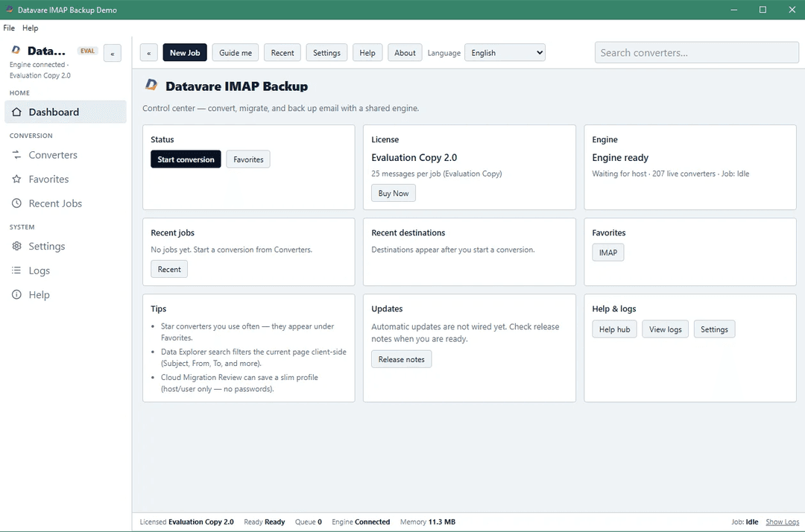
Task: Click the Cloud Migration Review tip
Action: (x=239, y=383)
